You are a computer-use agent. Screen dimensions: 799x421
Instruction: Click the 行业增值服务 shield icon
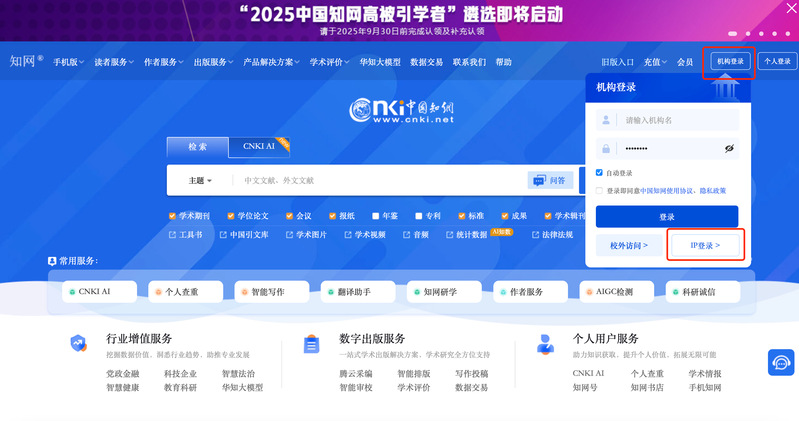click(78, 343)
